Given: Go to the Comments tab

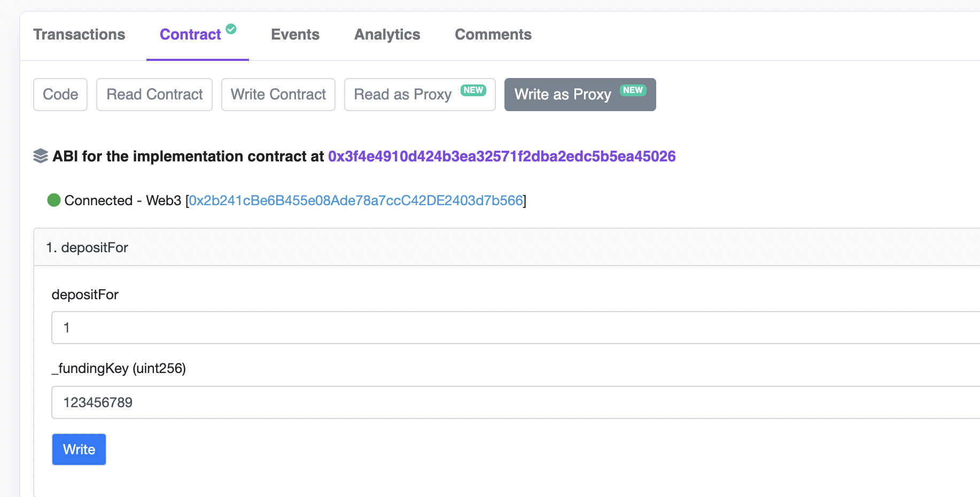Looking at the screenshot, I should pos(493,34).
